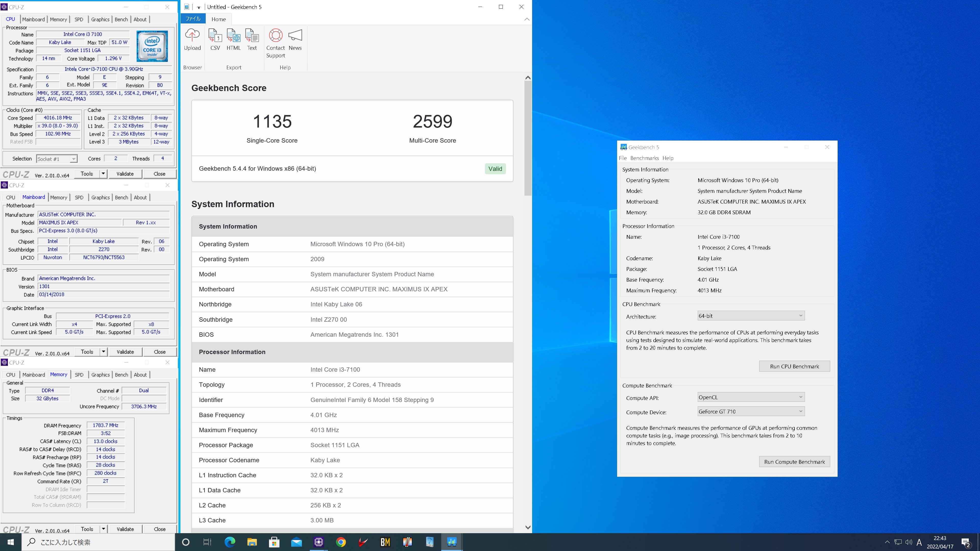980x551 pixels.
Task: Open File menu in small Geekbench 5 window
Action: 623,158
